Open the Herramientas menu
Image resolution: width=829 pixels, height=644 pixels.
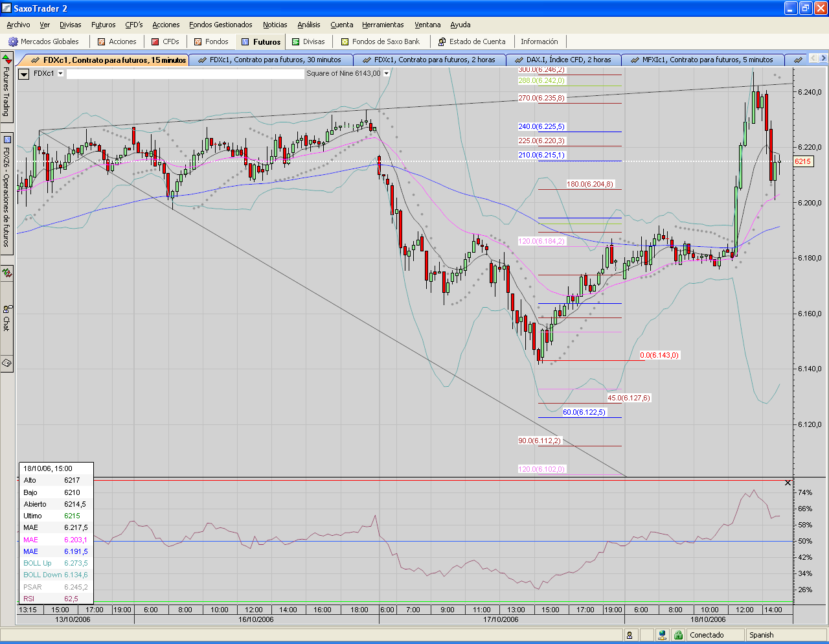pos(383,25)
